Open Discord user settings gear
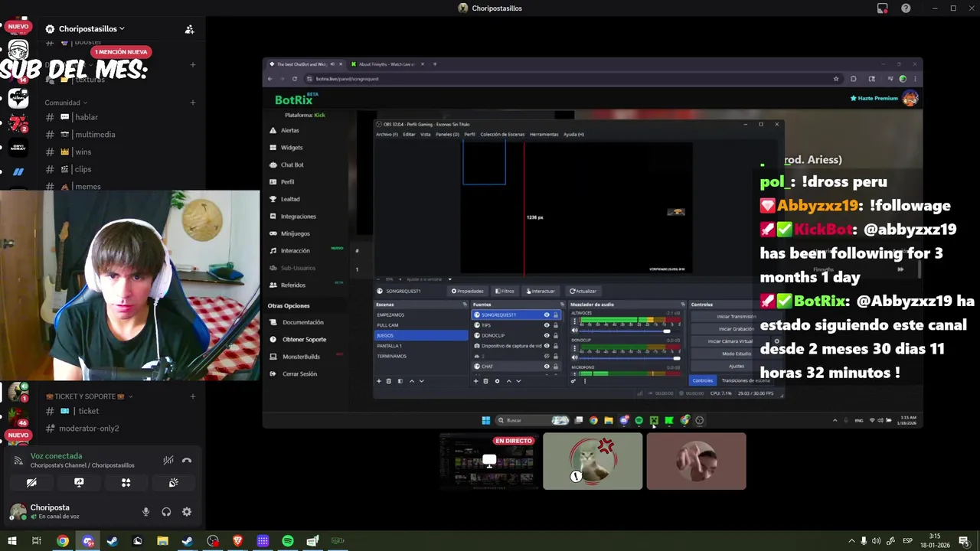 coord(187,512)
